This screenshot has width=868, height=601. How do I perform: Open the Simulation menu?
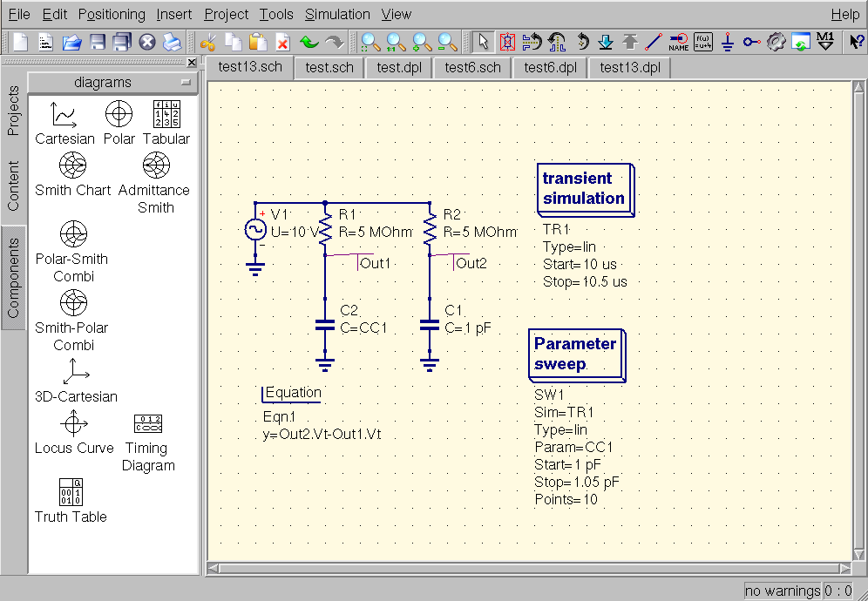[x=337, y=14]
